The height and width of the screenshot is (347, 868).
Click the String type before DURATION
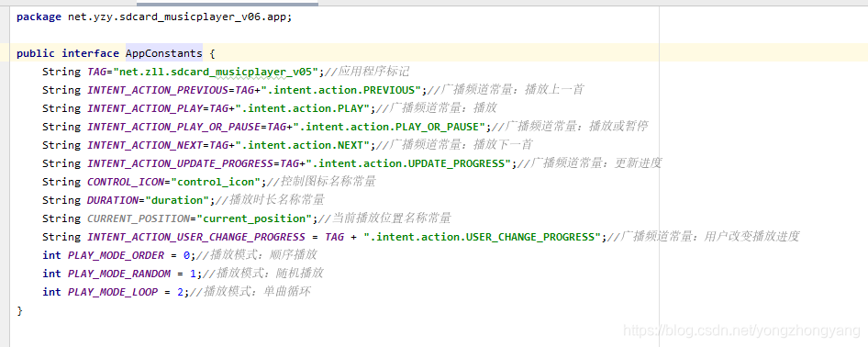[61, 200]
